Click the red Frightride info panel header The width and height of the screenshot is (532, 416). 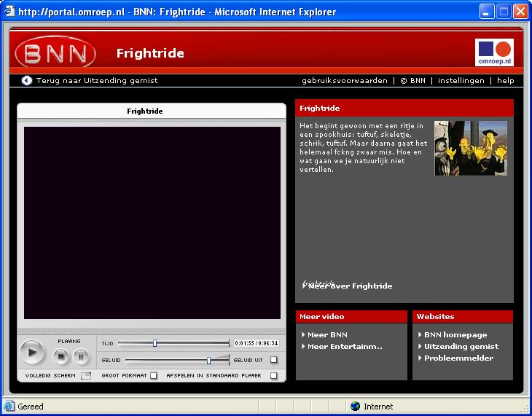click(x=404, y=108)
